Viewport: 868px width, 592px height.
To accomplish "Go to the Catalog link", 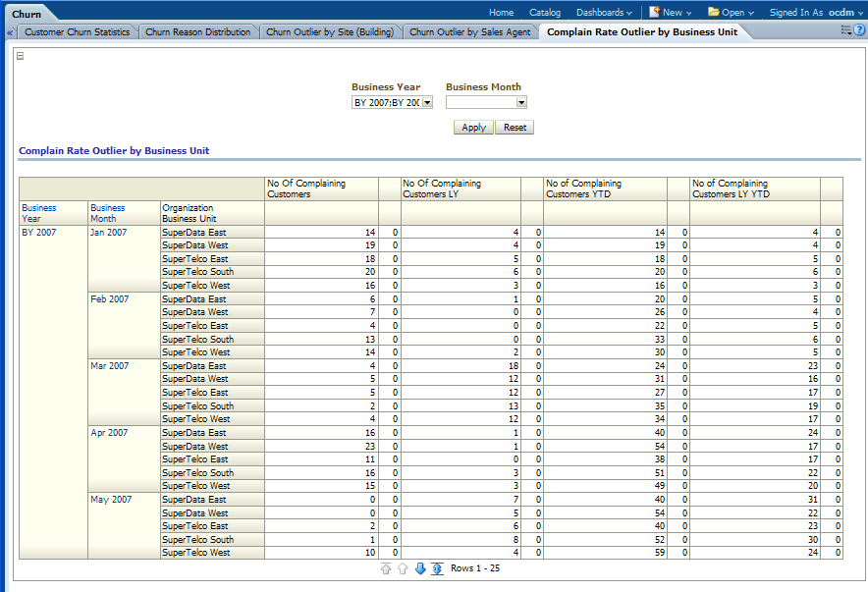I will tap(545, 13).
